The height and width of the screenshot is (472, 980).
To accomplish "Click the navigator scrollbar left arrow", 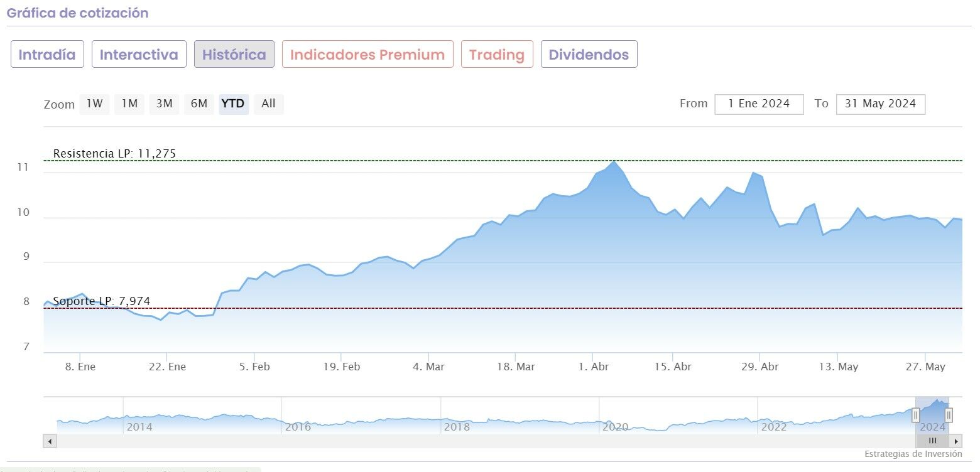I will pos(50,441).
